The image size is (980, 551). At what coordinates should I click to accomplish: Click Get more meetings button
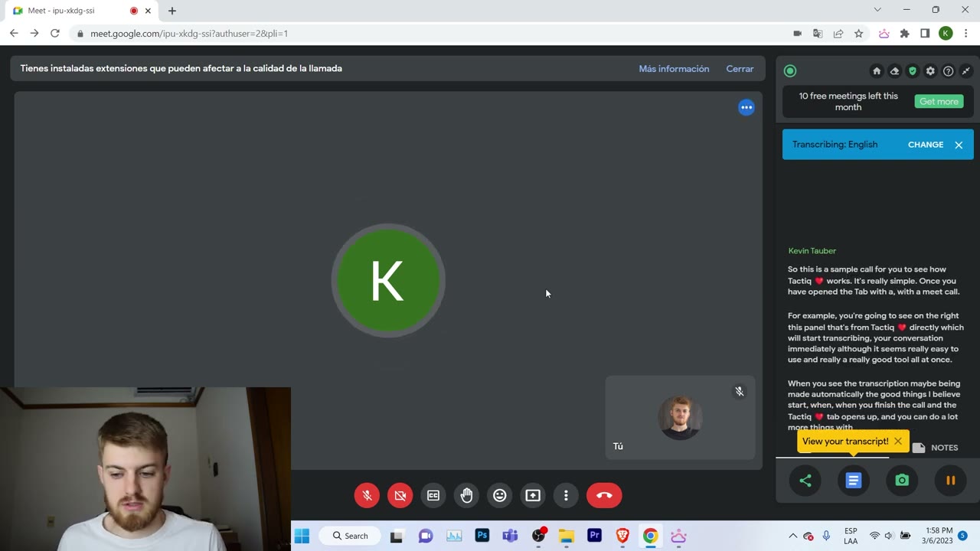tap(939, 101)
